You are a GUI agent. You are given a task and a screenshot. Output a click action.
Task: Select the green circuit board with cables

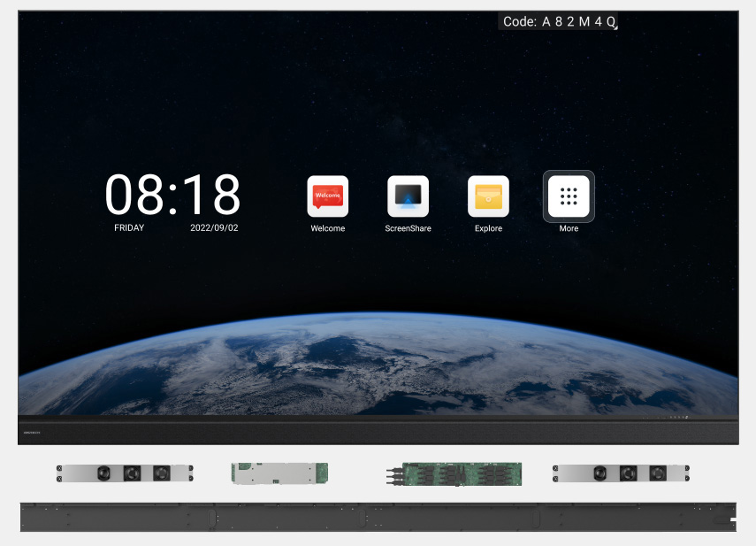pos(454,473)
